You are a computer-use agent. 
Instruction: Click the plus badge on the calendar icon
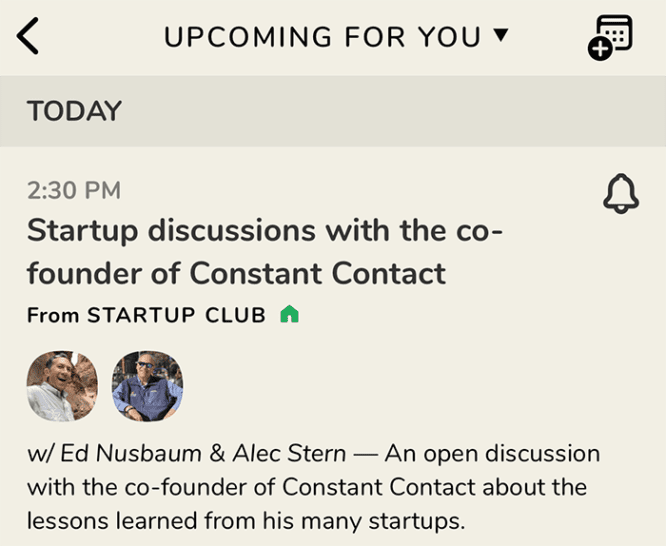[x=600, y=50]
